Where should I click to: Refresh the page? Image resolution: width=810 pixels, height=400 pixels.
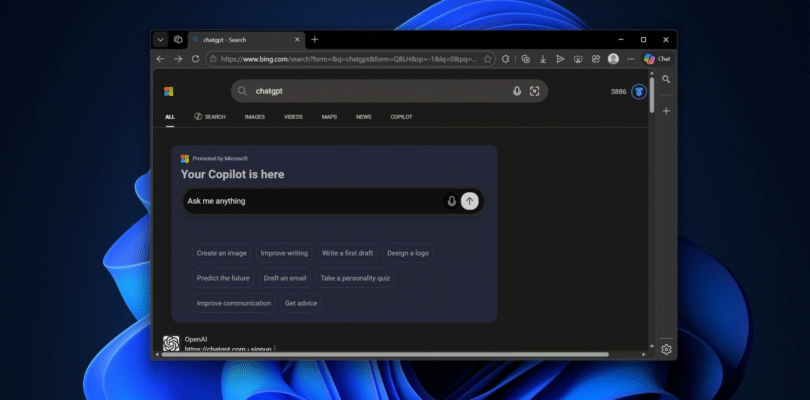[x=195, y=59]
